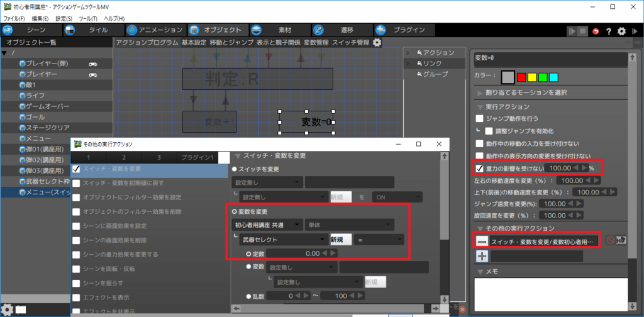
Task: Click the film icon beside action entry
Action: coord(621,241)
